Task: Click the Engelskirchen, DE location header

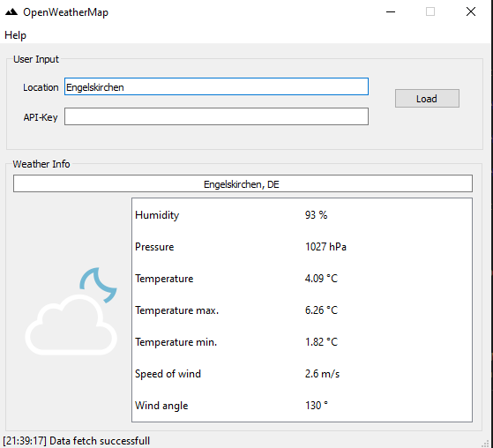Action: click(243, 183)
